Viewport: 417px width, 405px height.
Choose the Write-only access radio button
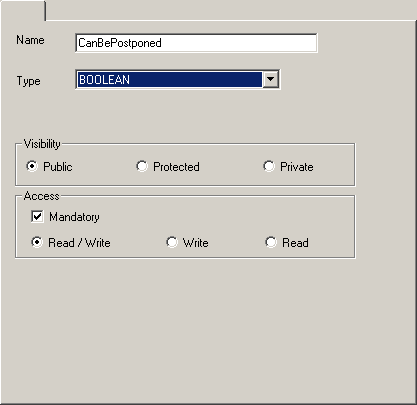(x=172, y=242)
